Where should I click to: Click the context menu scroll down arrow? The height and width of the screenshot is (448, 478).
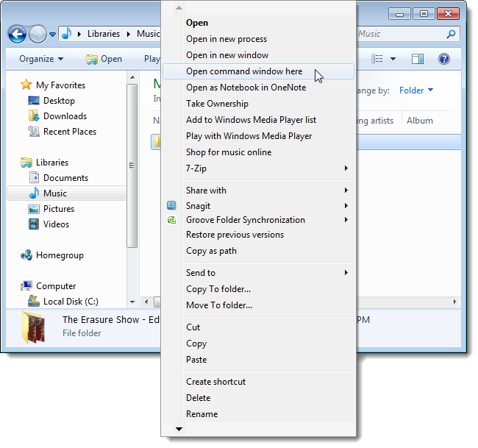point(179,430)
